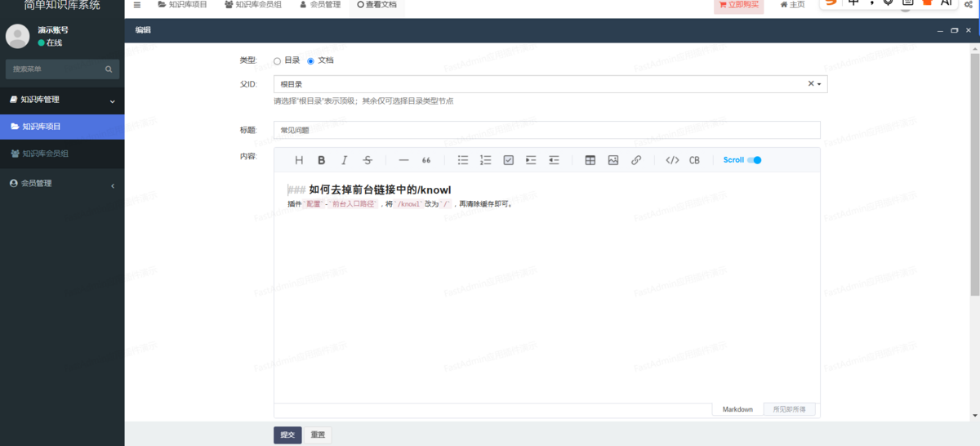Submit the form with 提交
Screen dimensions: 980x446
287,435
